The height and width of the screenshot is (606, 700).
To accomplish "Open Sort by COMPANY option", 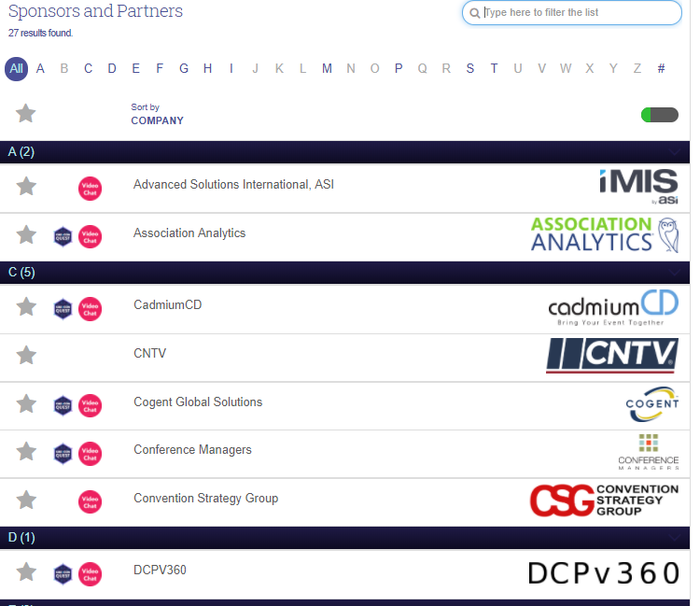I will point(157,114).
